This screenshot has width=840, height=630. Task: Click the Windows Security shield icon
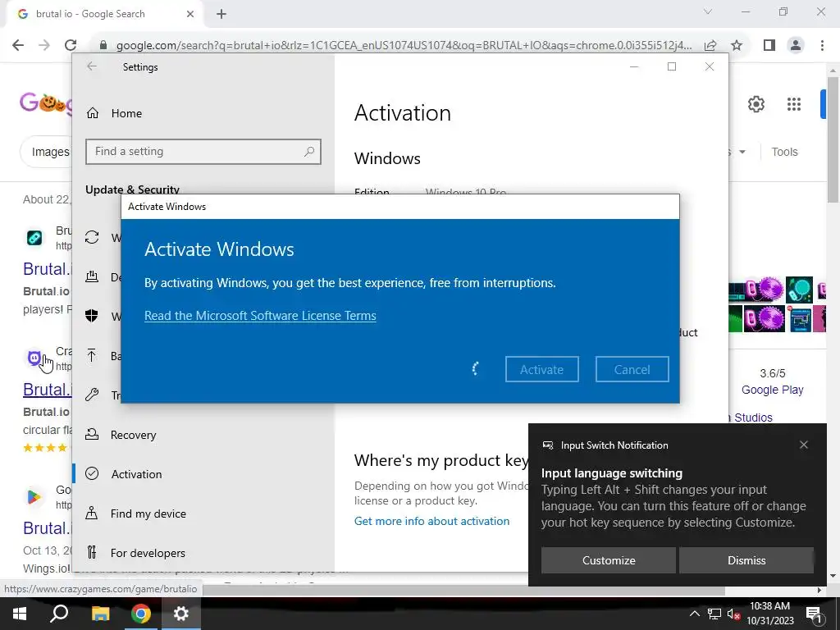coord(92,316)
